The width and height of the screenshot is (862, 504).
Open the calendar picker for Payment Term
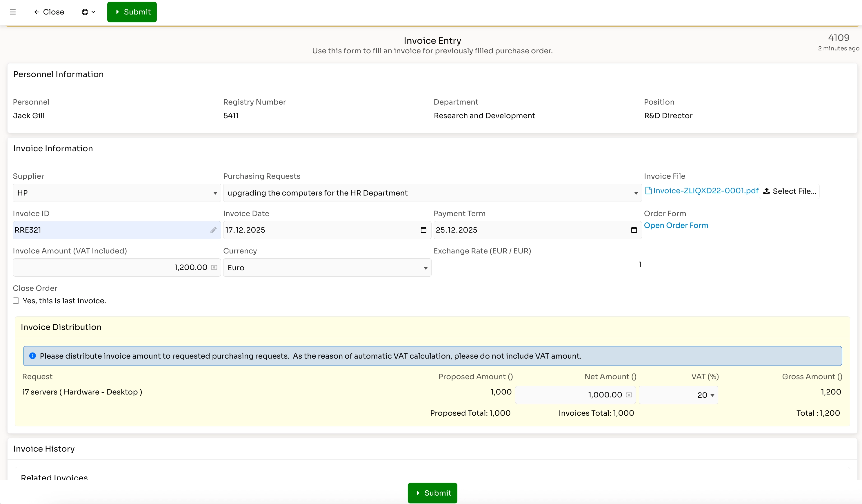pos(634,230)
